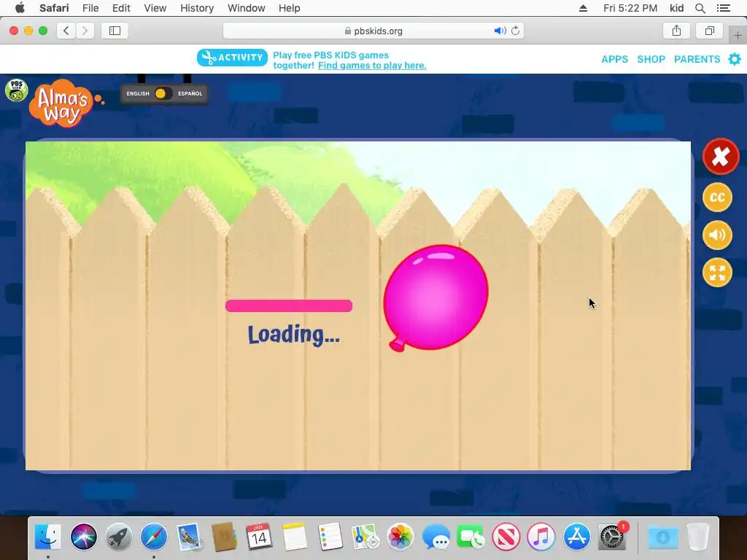
Task: Open the SHOP link
Action: pos(651,59)
